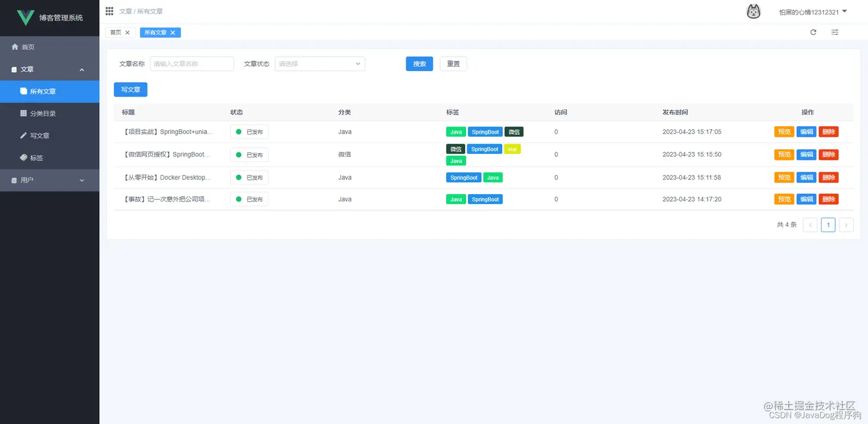This screenshot has width=868, height=424.
Task: Click total count text 共 4 条
Action: tap(786, 225)
